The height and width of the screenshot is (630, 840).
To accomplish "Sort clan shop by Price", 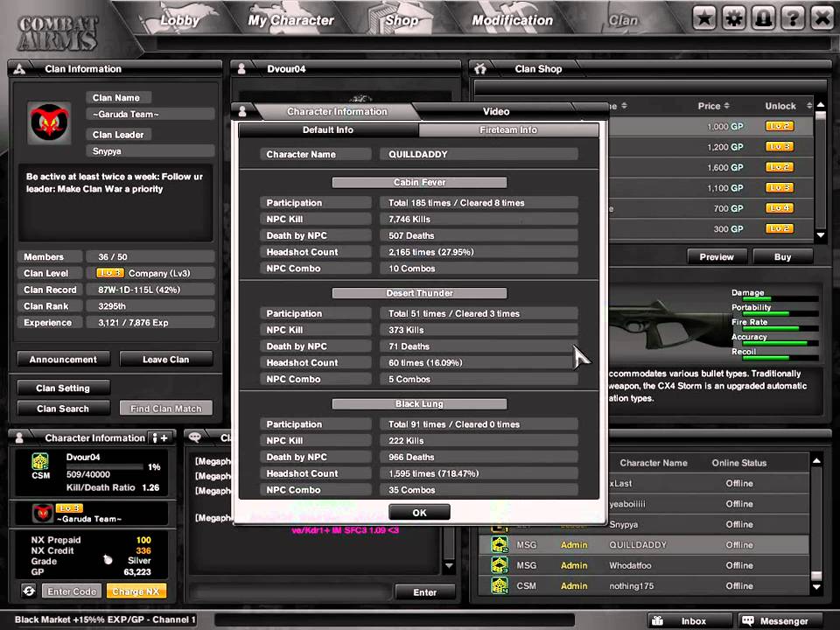I will (713, 106).
